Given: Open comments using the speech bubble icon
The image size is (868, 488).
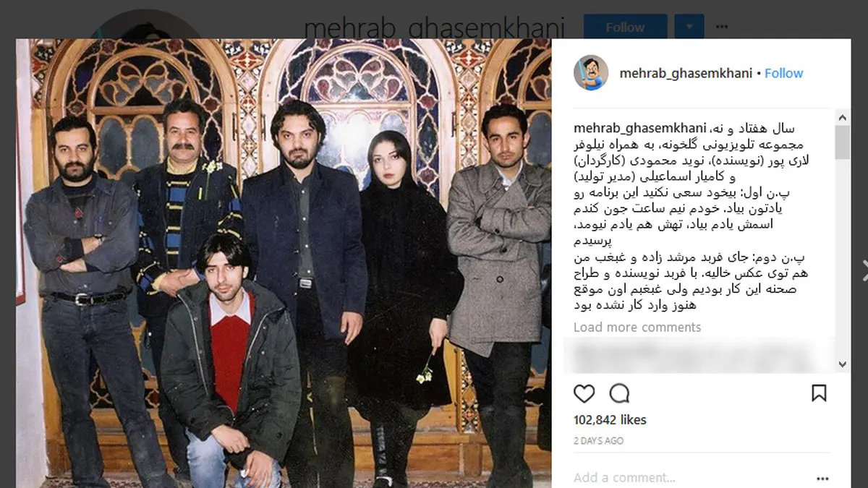Looking at the screenshot, I should pyautogui.click(x=619, y=393).
